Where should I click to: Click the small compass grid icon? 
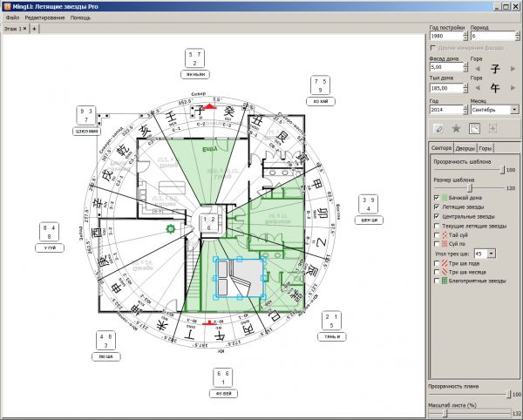tap(492, 129)
